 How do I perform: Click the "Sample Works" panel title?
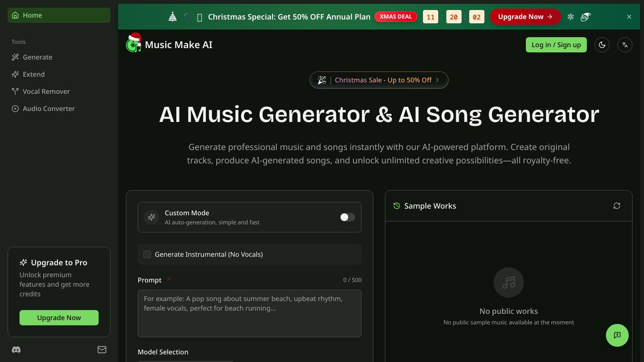point(430,206)
